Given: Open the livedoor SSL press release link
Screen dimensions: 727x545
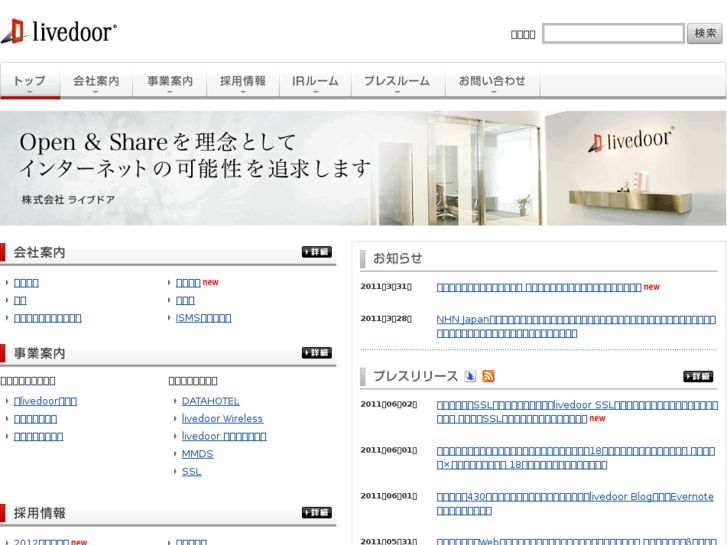Looking at the screenshot, I should click(577, 411).
